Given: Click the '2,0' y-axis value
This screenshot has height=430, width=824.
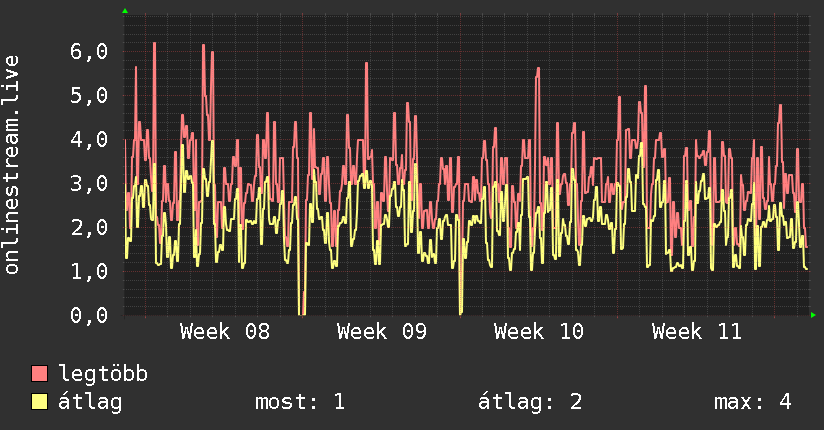Looking at the screenshot, I should click(x=89, y=228).
